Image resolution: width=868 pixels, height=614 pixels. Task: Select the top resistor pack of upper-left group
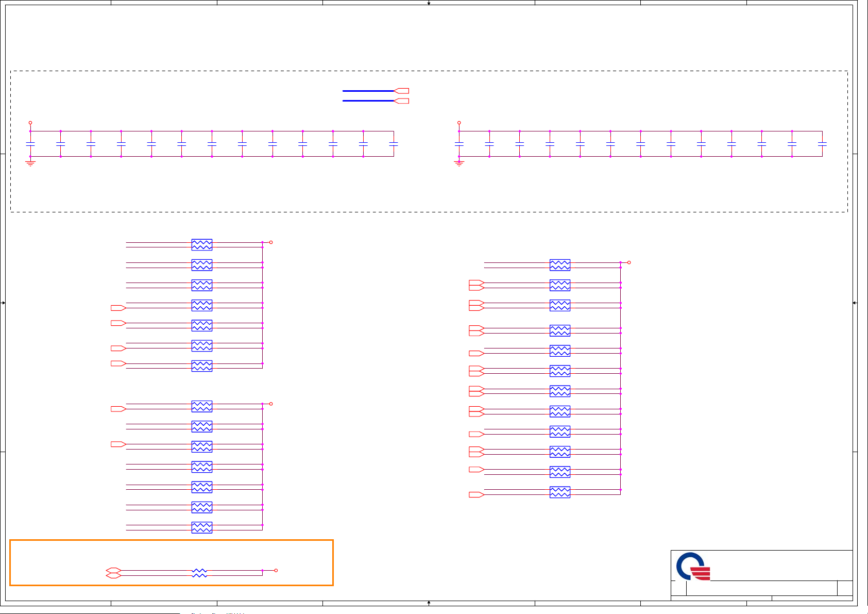(202, 245)
